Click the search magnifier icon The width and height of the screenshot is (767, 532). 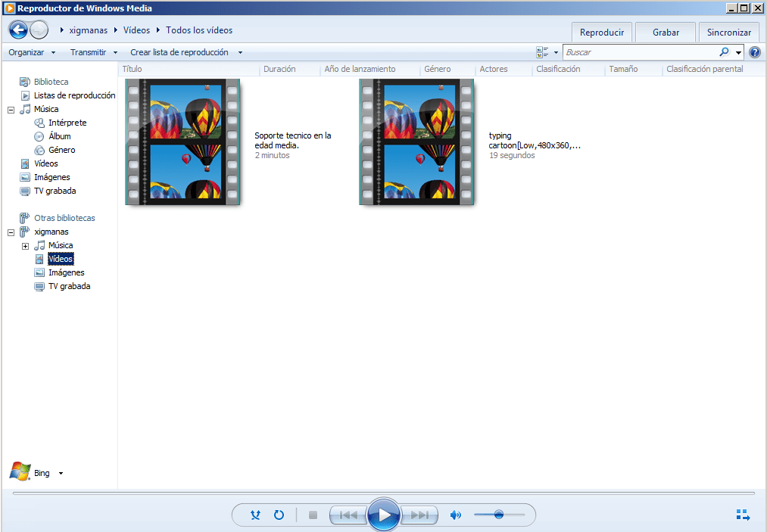724,51
